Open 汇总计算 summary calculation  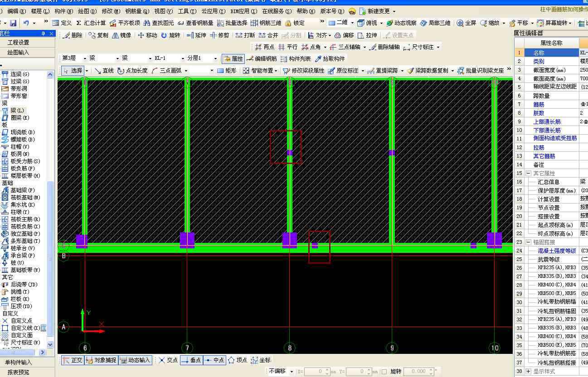point(91,23)
